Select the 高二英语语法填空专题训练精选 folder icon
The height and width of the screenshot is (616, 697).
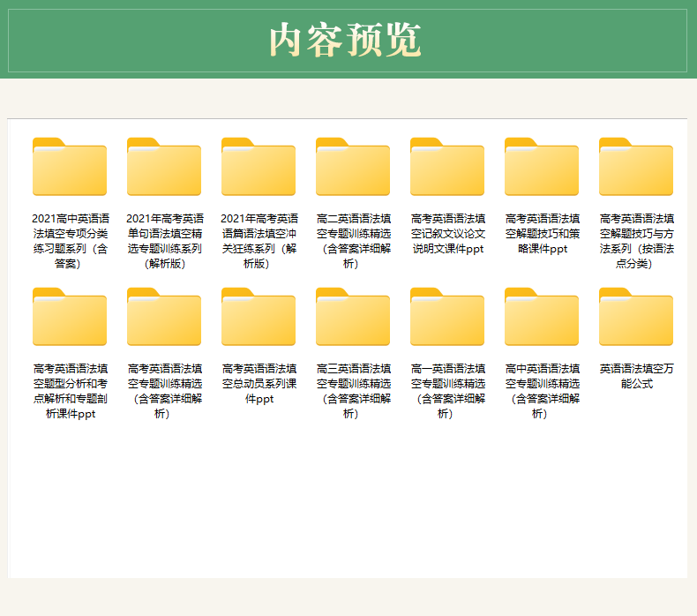point(353,166)
